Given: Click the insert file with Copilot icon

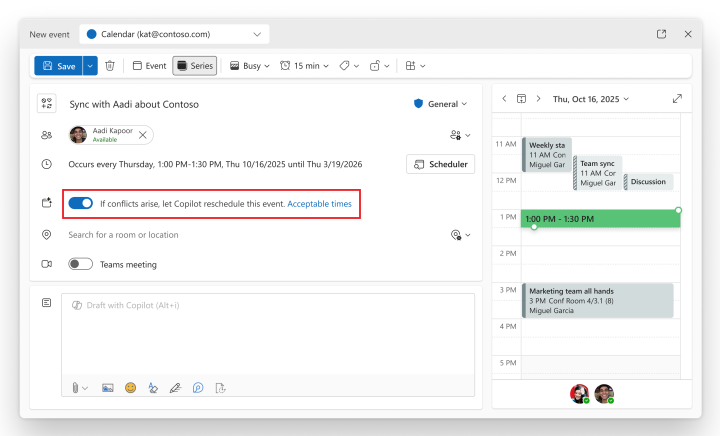Looking at the screenshot, I should coord(220,388).
